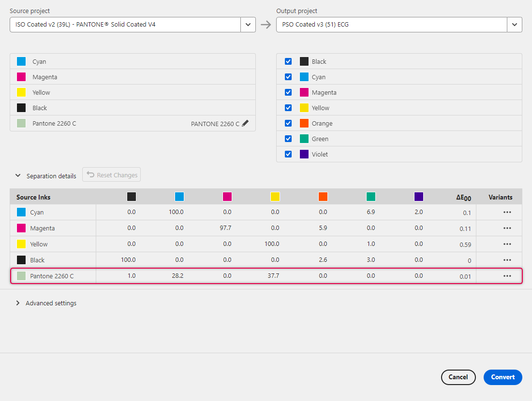Click the Reset Changes button
Image resolution: width=532 pixels, height=401 pixels.
(x=111, y=174)
